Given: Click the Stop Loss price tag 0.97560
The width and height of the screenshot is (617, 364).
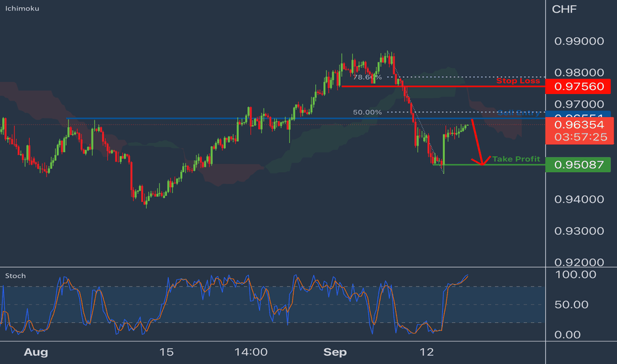Looking at the screenshot, I should (578, 86).
